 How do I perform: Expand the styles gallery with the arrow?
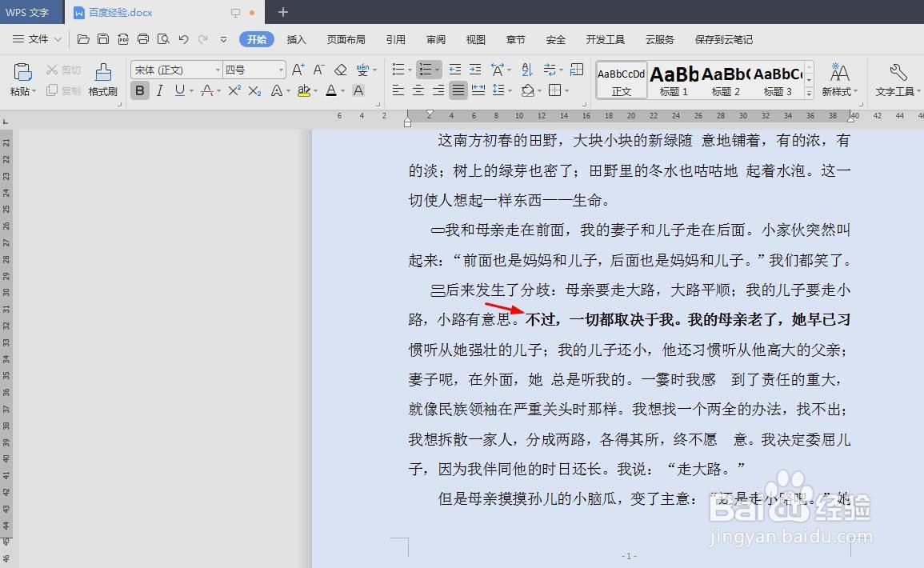(808, 95)
